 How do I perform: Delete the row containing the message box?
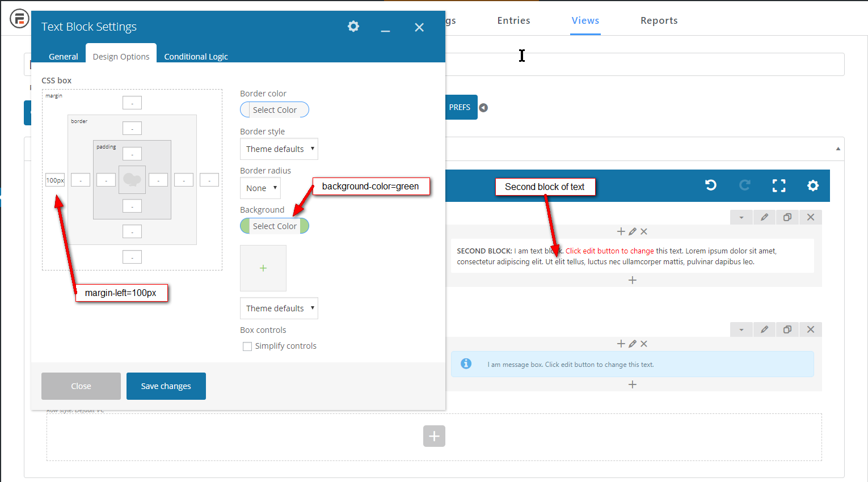tap(811, 329)
